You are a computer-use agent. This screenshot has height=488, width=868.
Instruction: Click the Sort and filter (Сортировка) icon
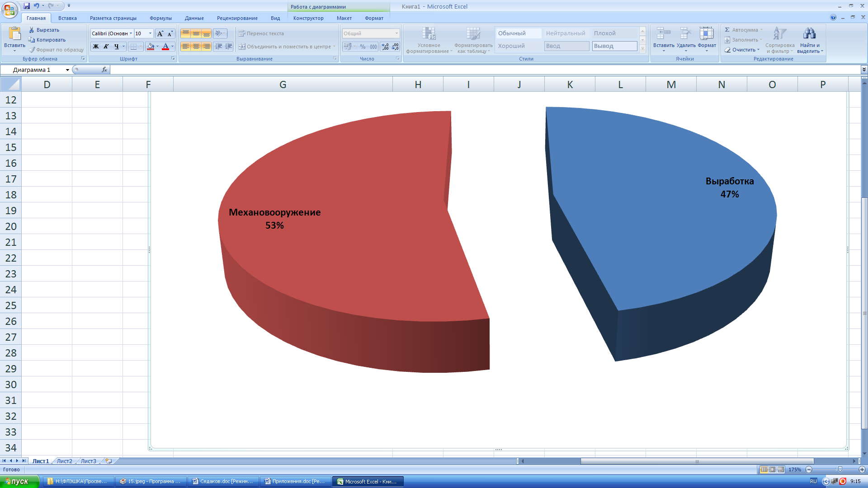tap(779, 33)
